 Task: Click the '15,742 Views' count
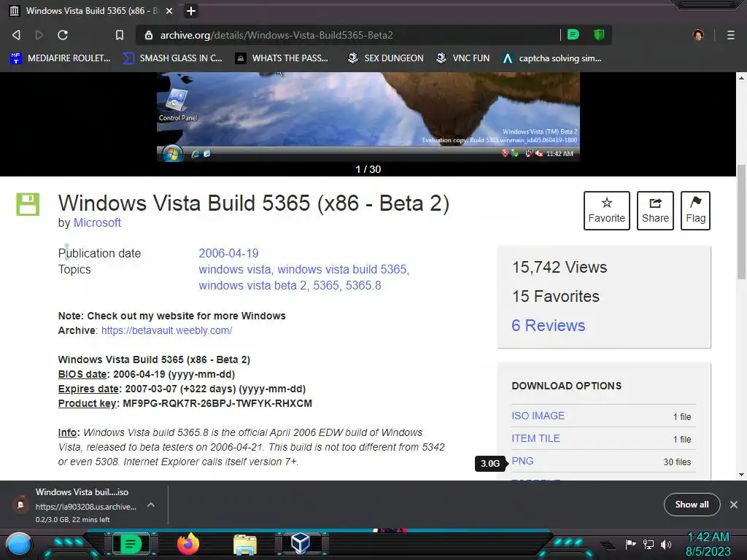coord(560,267)
